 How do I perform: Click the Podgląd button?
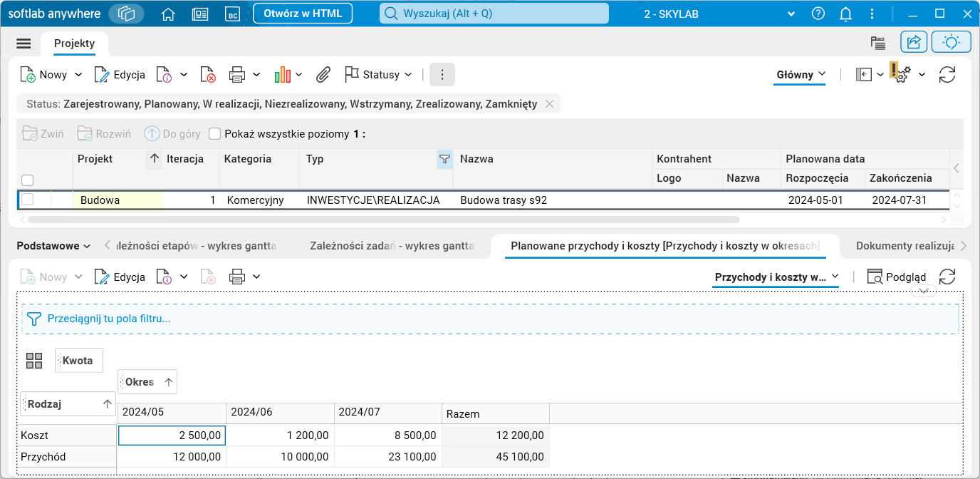point(897,277)
